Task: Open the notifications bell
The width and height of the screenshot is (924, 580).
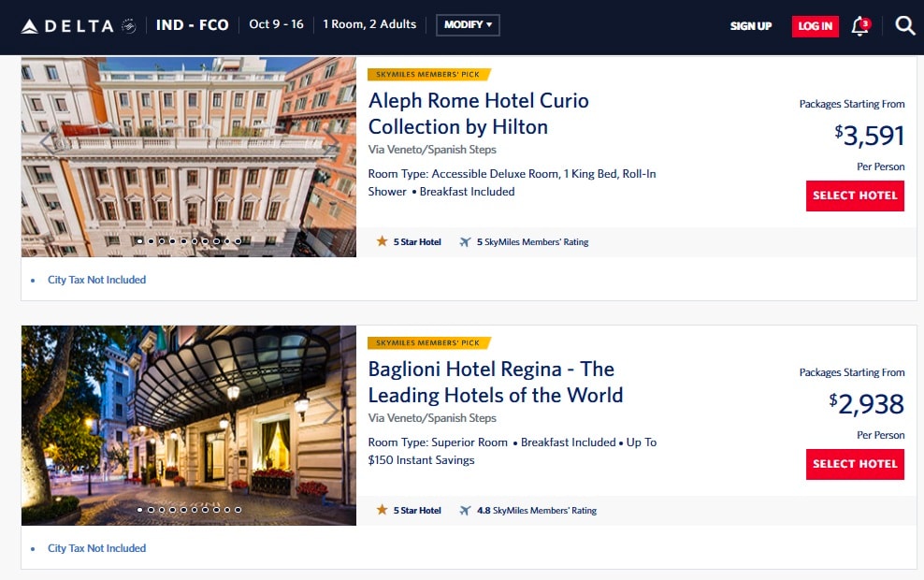Action: tap(861, 25)
